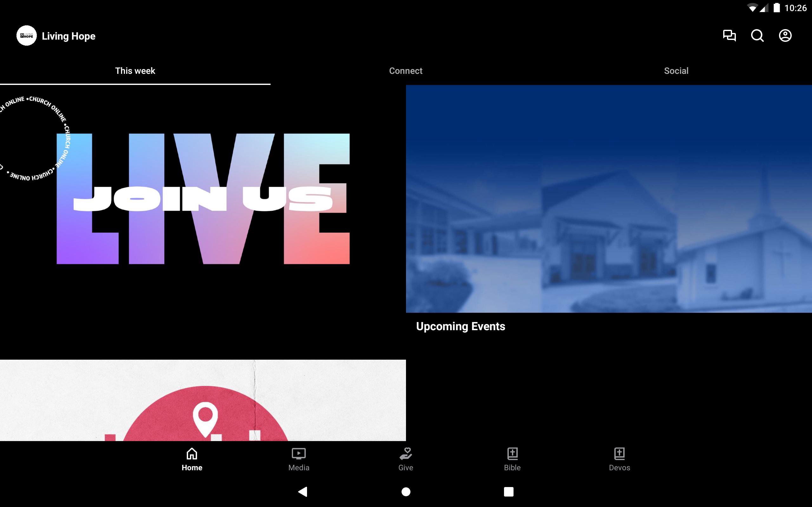Screen dimensions: 812x507
Task: Open the Media navigation icon
Action: coord(298,454)
